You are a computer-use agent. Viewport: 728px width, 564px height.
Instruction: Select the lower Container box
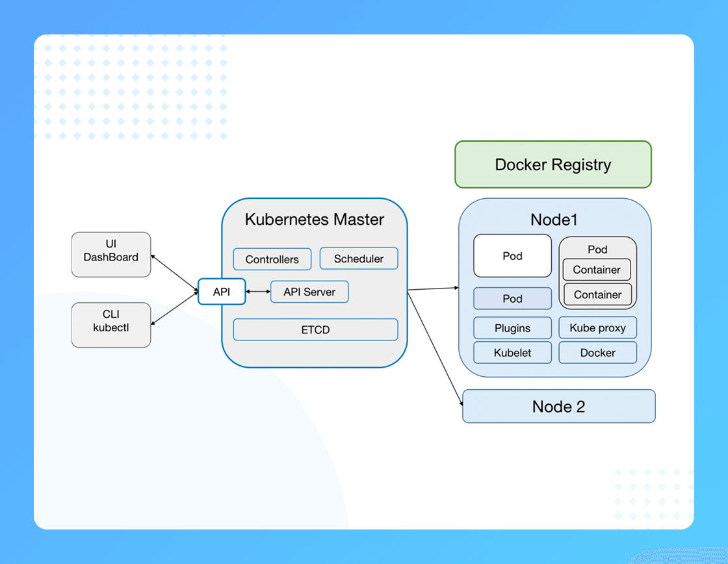(597, 294)
